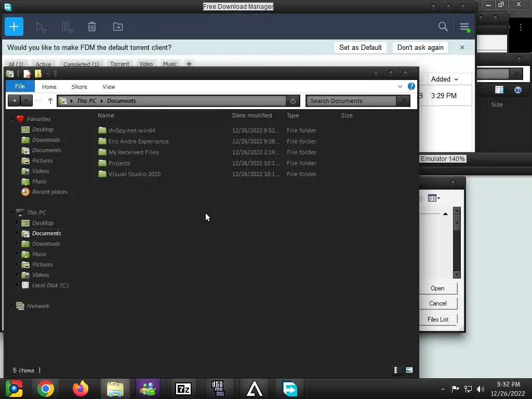Switch to details view icon in status bar

[x=398, y=370]
